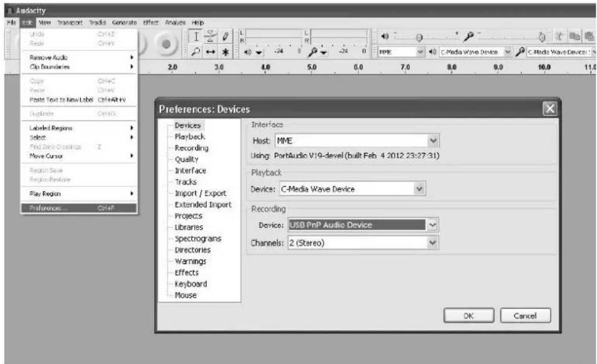The width and height of the screenshot is (597, 364).
Task: Select the Zoom magnifier tool
Action: 196,52
